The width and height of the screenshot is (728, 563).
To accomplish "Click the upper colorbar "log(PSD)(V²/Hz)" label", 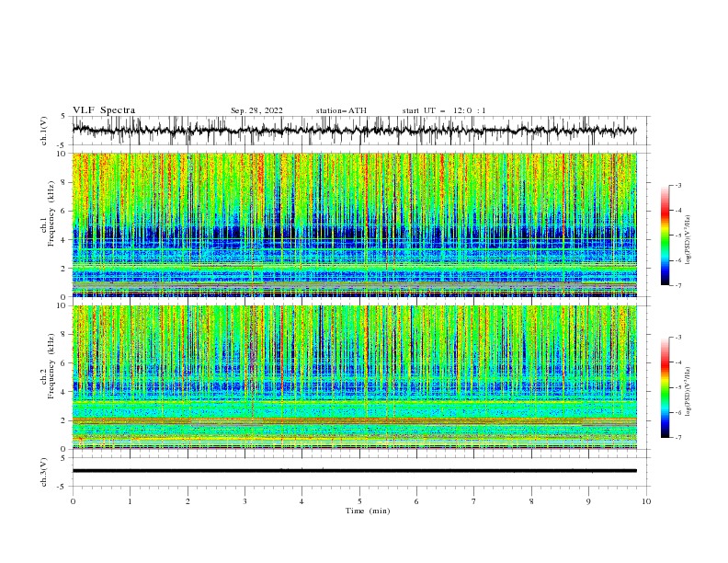I will tap(688, 239).
